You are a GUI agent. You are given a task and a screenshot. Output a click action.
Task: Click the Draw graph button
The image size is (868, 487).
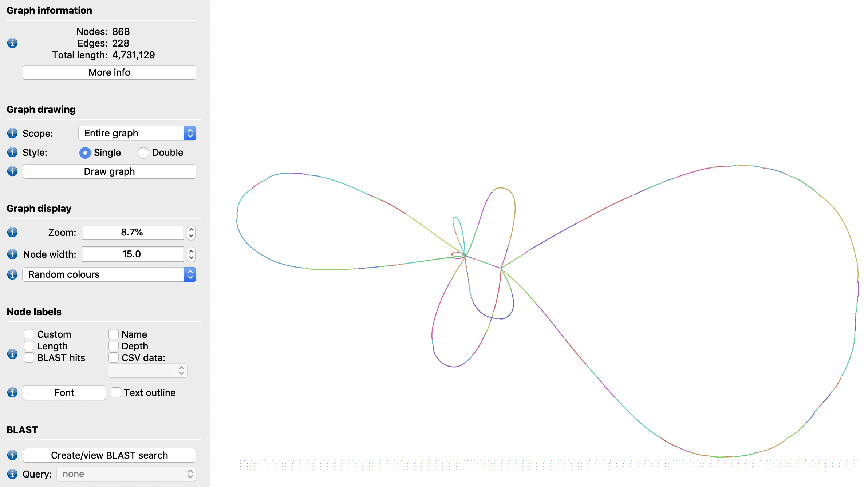pos(109,172)
